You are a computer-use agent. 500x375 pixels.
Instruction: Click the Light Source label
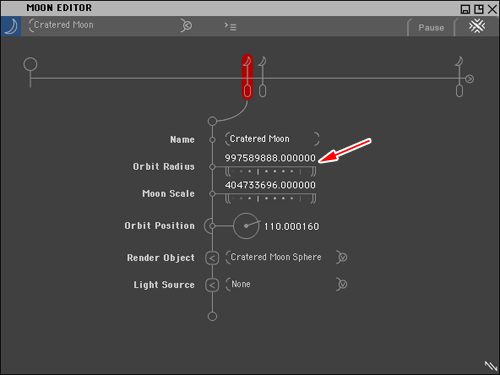point(164,285)
